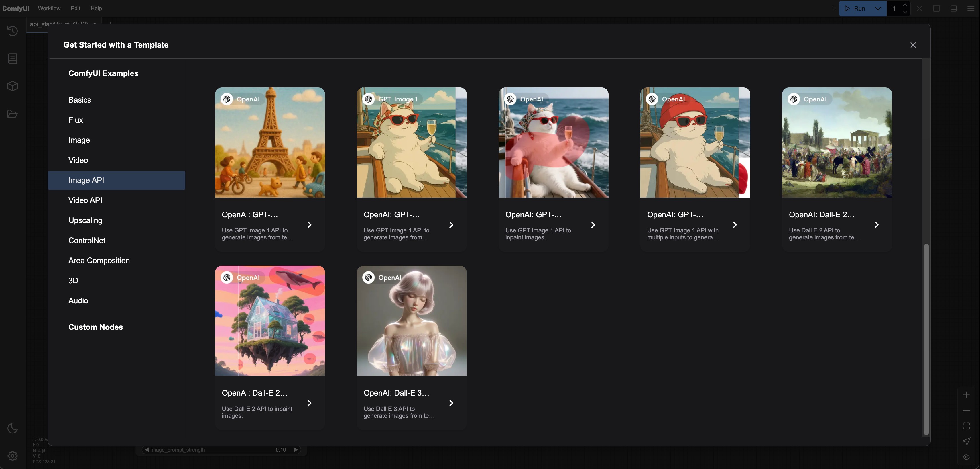Click the image_prompt_strength slider
The image size is (980, 469).
pos(221,450)
